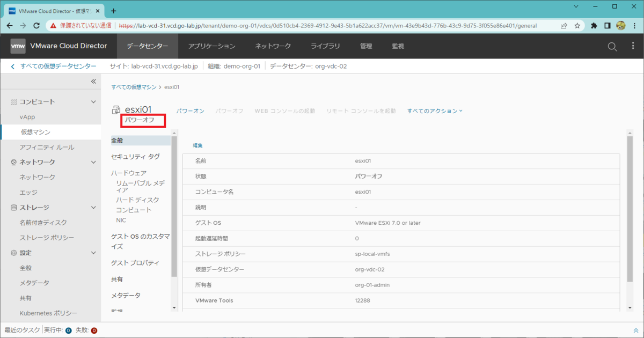Open Chrome menu three dots
This screenshot has height=338, width=644.
click(x=634, y=25)
